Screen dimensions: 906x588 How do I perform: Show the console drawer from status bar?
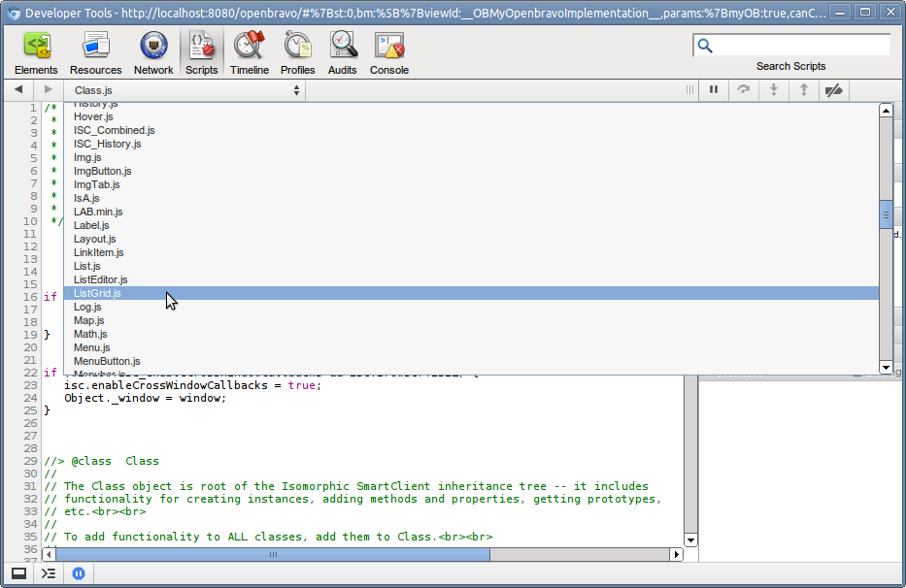coord(49,573)
